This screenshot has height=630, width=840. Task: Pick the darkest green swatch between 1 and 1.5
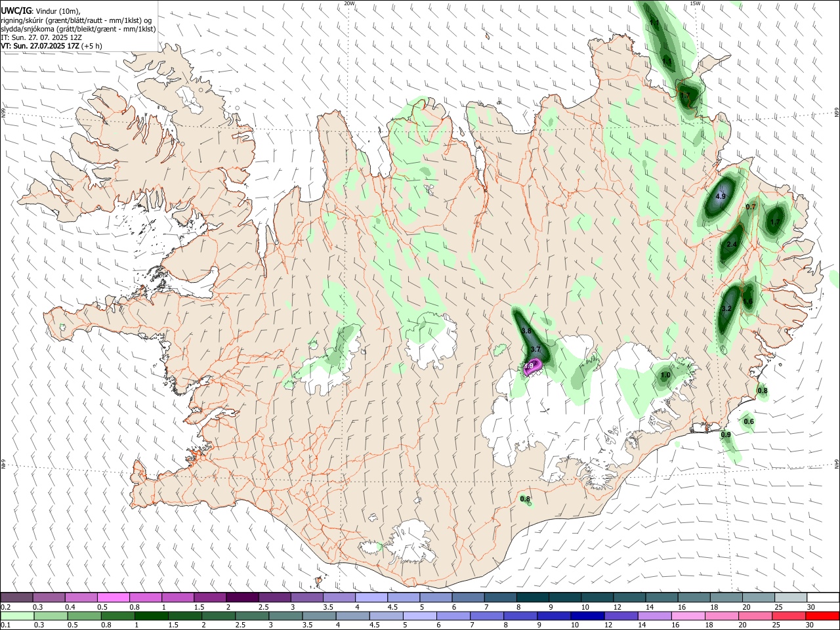[151, 616]
